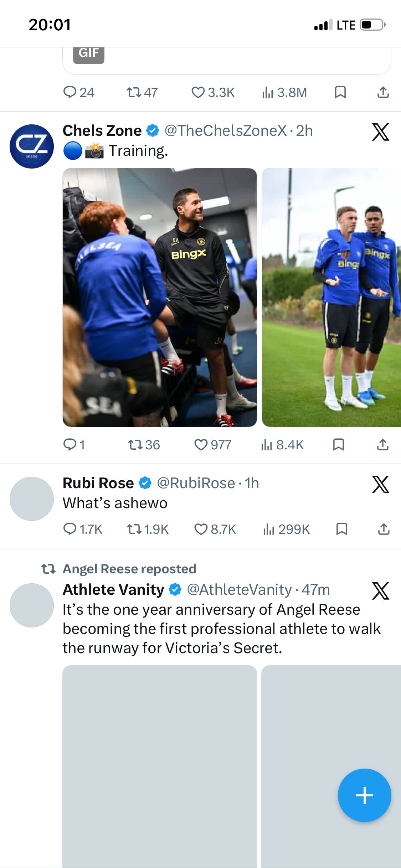The image size is (401, 868).
Task: Open the locker room training photo
Action: pyautogui.click(x=160, y=297)
